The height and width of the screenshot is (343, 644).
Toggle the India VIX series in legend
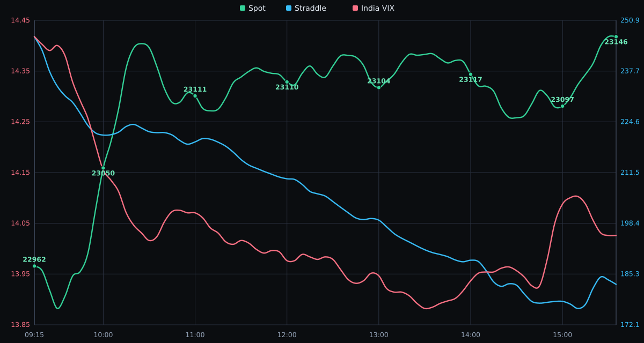(x=374, y=8)
